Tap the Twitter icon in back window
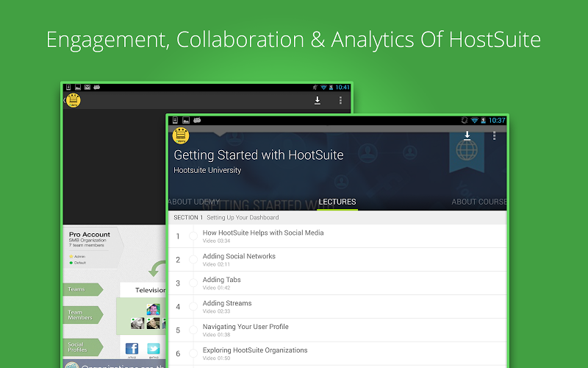Viewport: 588px width, 368px height. tap(154, 348)
